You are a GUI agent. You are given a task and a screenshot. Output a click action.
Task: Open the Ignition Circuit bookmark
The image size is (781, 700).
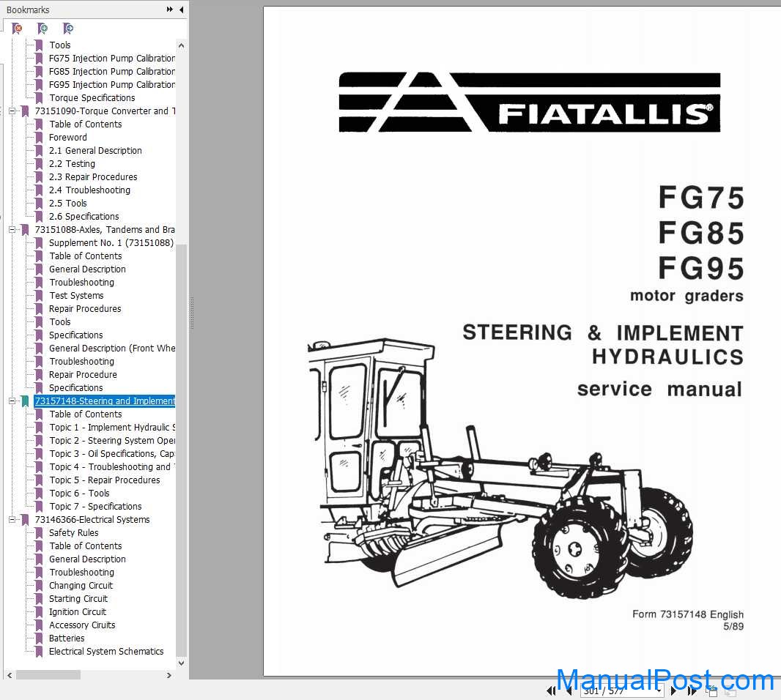(x=78, y=612)
